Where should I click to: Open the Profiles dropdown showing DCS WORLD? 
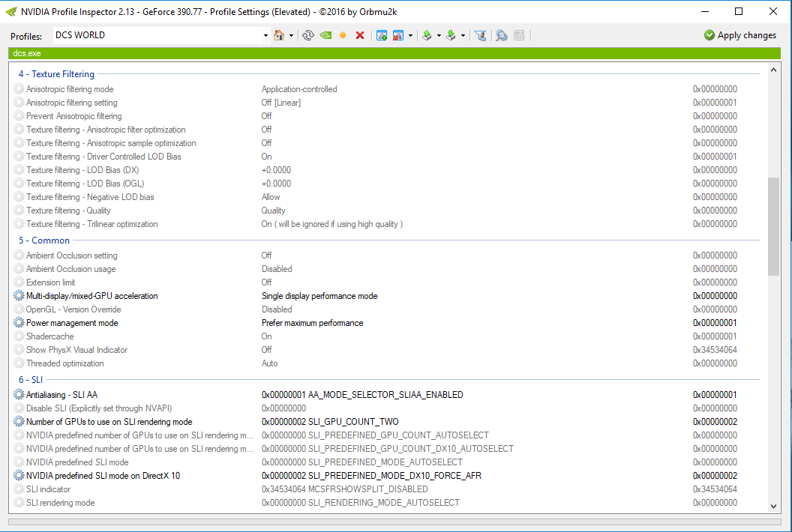[x=265, y=35]
